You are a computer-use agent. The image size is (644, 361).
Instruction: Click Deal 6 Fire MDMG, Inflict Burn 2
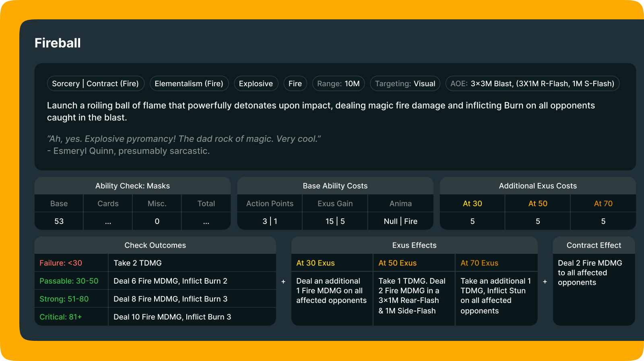coord(170,281)
